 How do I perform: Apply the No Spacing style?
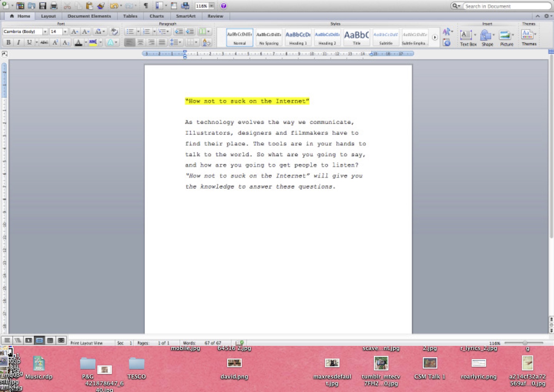coord(269,38)
